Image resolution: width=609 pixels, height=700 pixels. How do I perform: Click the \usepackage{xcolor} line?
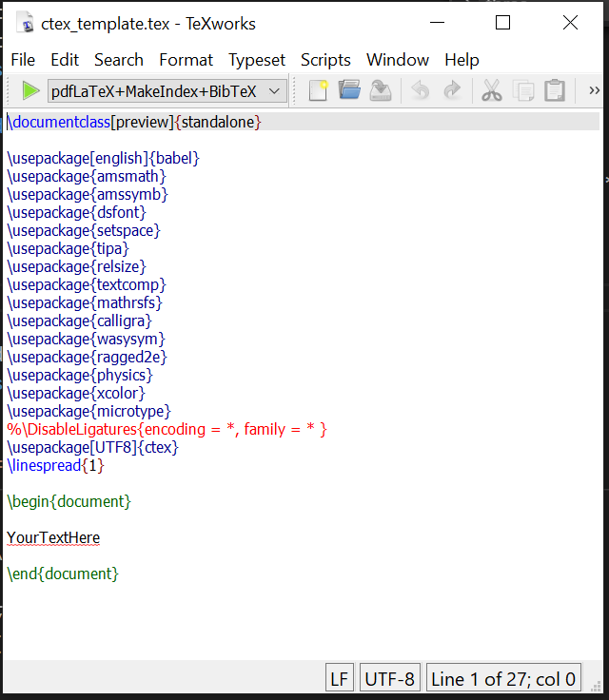pyautogui.click(x=76, y=394)
